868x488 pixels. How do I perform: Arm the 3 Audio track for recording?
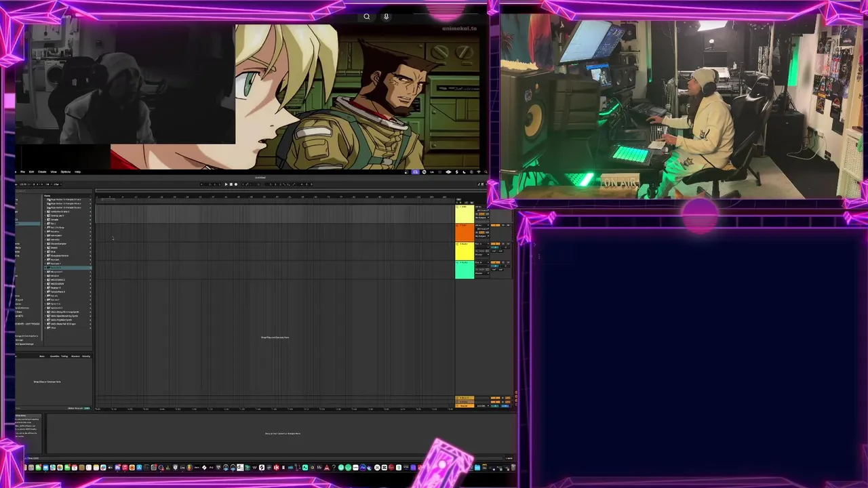508,244
